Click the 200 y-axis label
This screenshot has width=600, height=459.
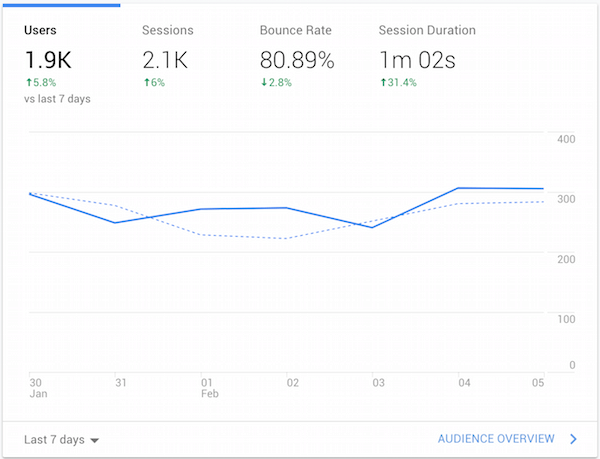tap(566, 259)
